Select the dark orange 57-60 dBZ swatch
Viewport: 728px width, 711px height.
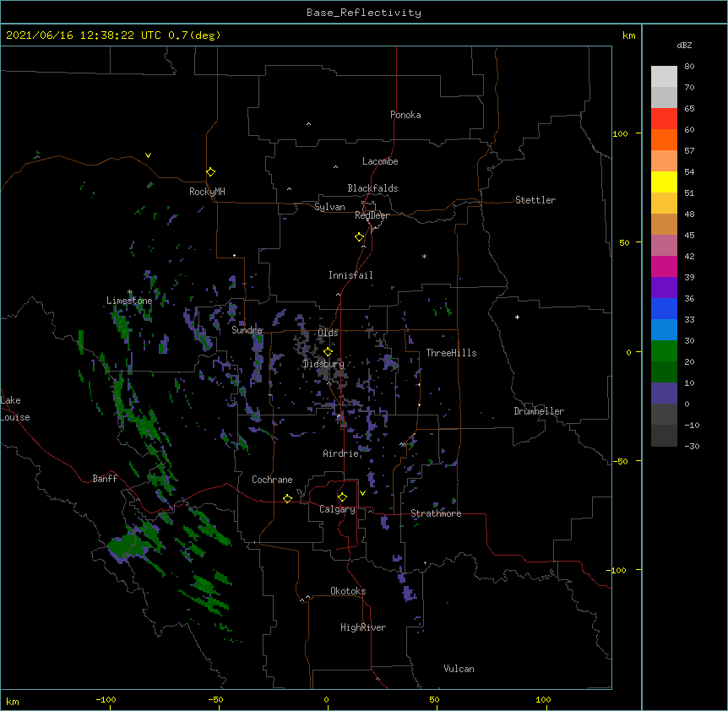pos(664,139)
